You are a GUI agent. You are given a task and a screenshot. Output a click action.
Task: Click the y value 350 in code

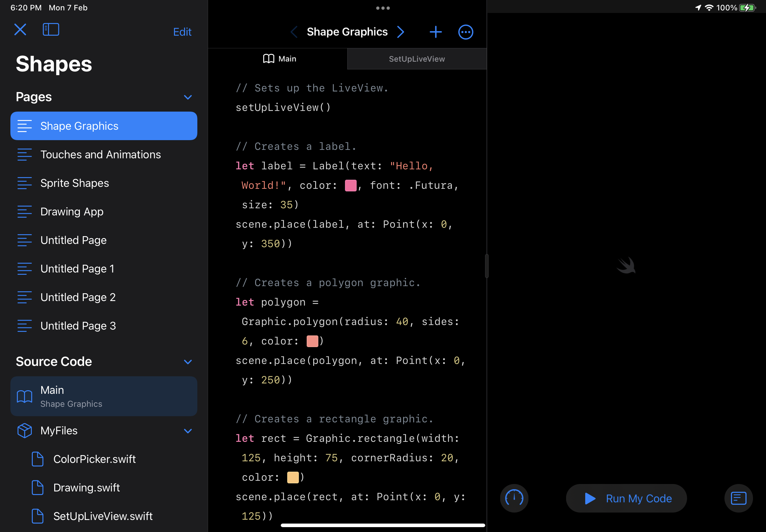(x=270, y=244)
